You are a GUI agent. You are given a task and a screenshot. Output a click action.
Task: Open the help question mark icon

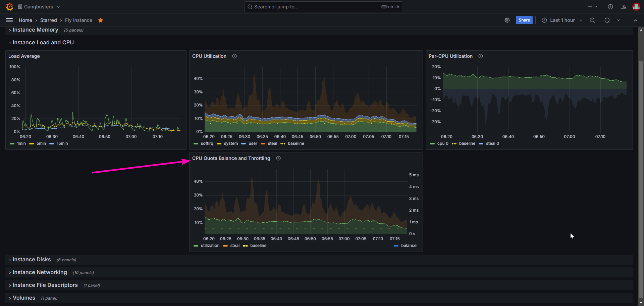[x=610, y=7]
